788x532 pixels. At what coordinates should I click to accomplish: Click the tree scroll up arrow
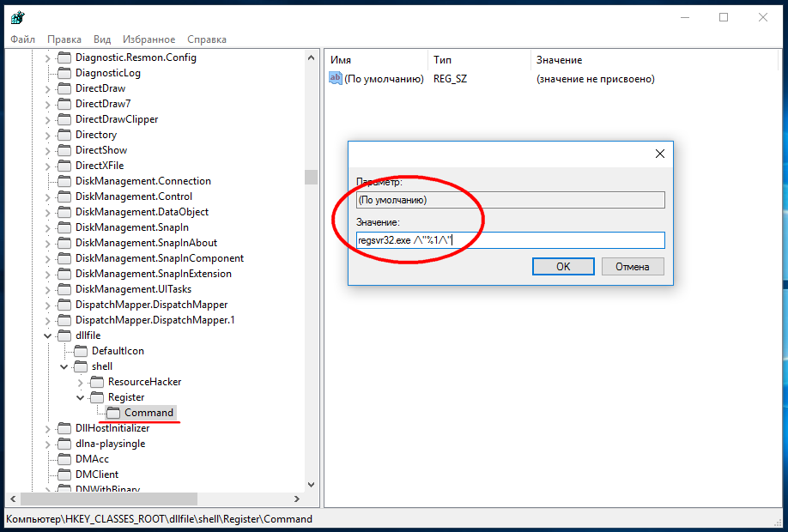311,57
